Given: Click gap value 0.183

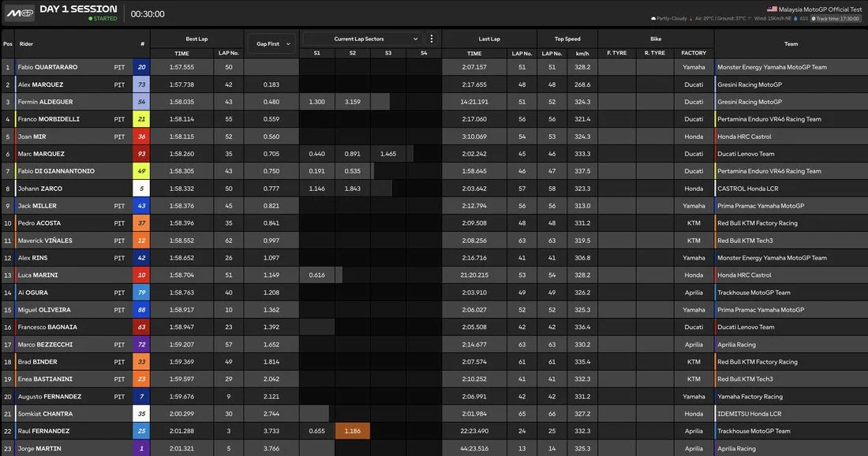Looking at the screenshot, I should pos(271,84).
